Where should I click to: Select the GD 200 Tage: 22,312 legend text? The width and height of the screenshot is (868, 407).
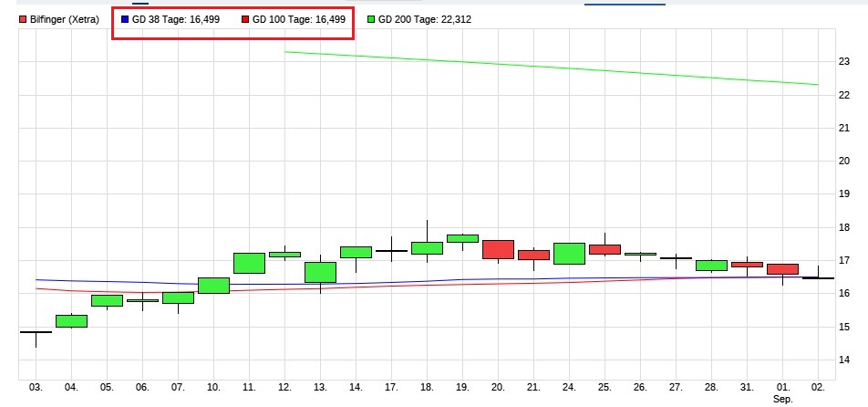point(424,19)
